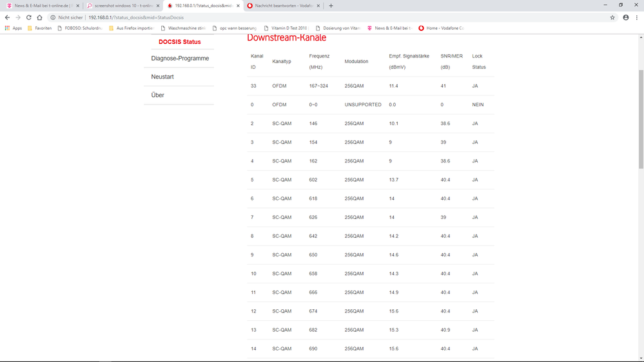Viewport: 644px width, 362px height.
Task: Bookmark this page with the star icon
Action: 612,17
